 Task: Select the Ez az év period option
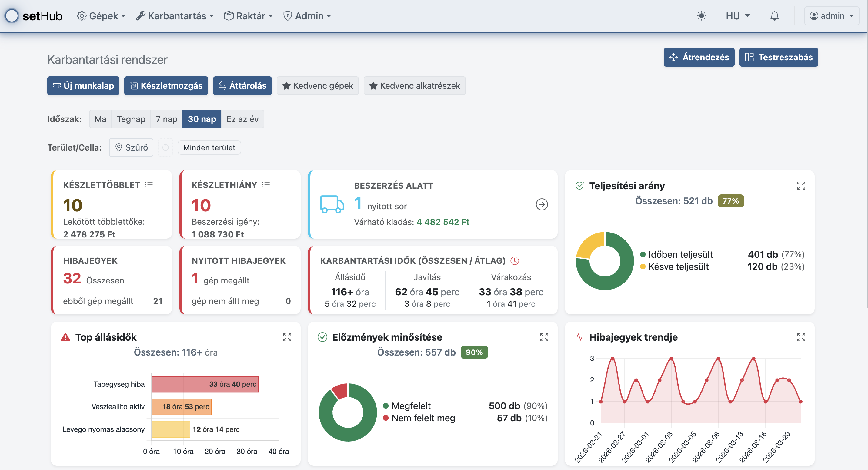point(242,119)
